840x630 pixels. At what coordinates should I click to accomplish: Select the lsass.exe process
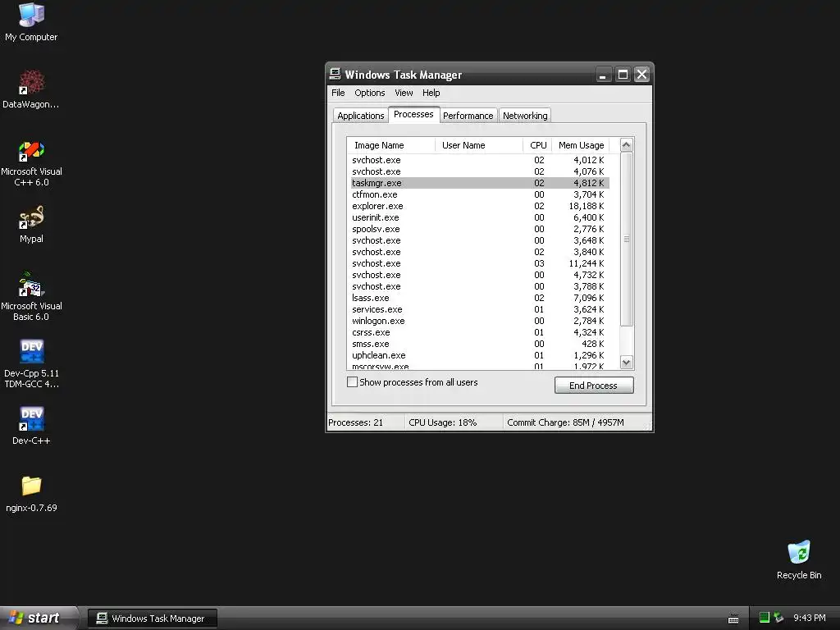(x=480, y=298)
